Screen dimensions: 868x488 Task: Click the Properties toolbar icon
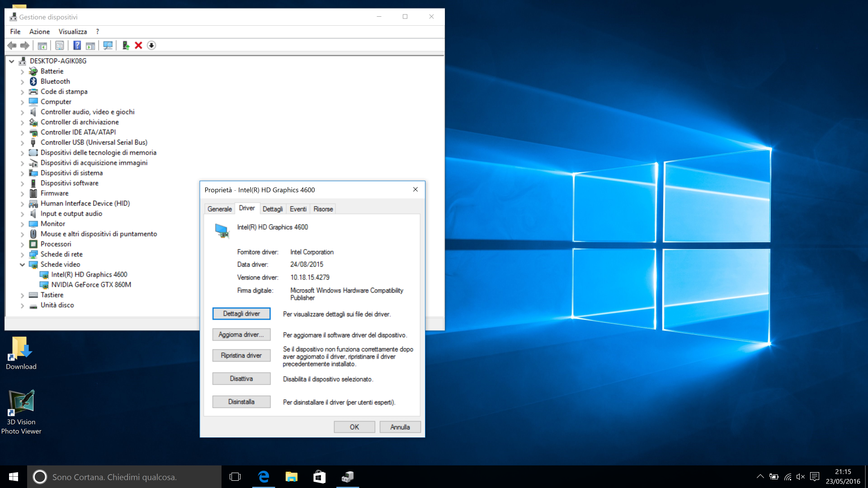tap(60, 45)
